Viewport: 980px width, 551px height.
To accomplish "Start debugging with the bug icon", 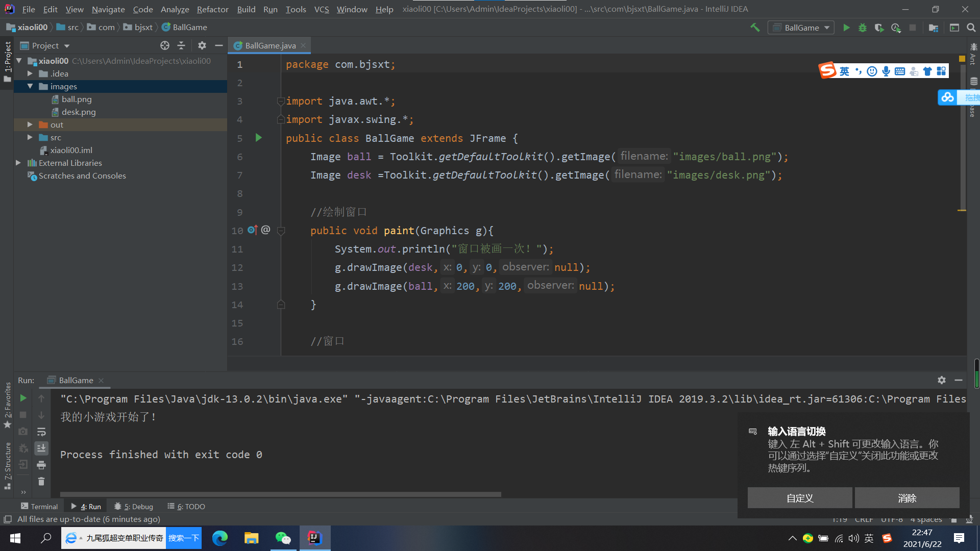I will (863, 28).
